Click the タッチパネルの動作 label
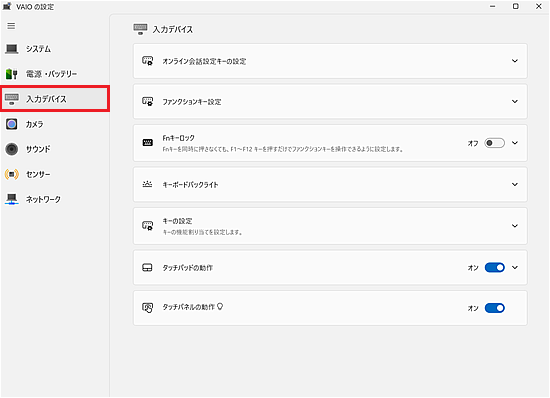Viewport: 550px width, 398px height. click(x=188, y=307)
